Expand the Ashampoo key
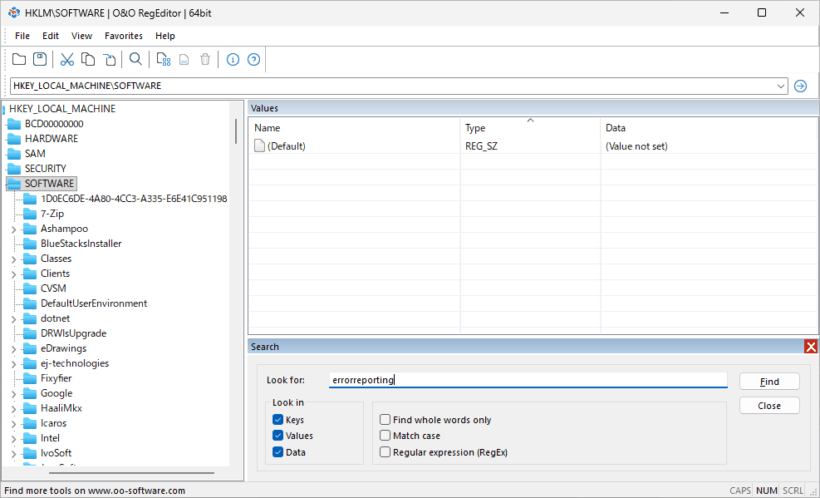820x498 pixels. [14, 229]
